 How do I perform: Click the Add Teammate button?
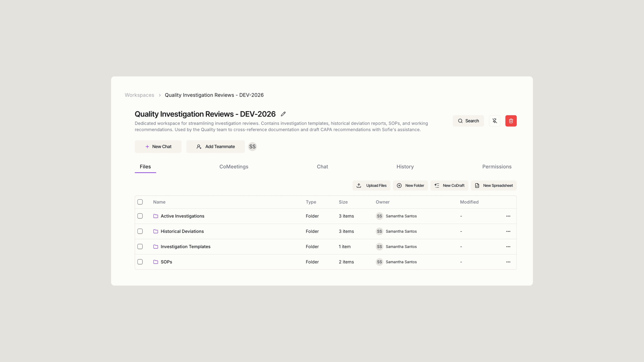(215, 147)
